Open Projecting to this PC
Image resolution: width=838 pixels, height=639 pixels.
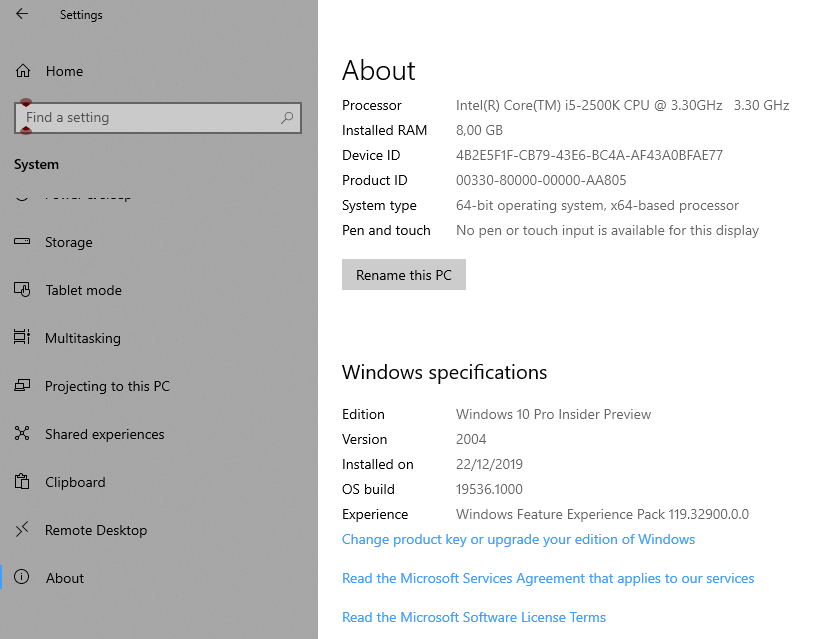[159, 386]
